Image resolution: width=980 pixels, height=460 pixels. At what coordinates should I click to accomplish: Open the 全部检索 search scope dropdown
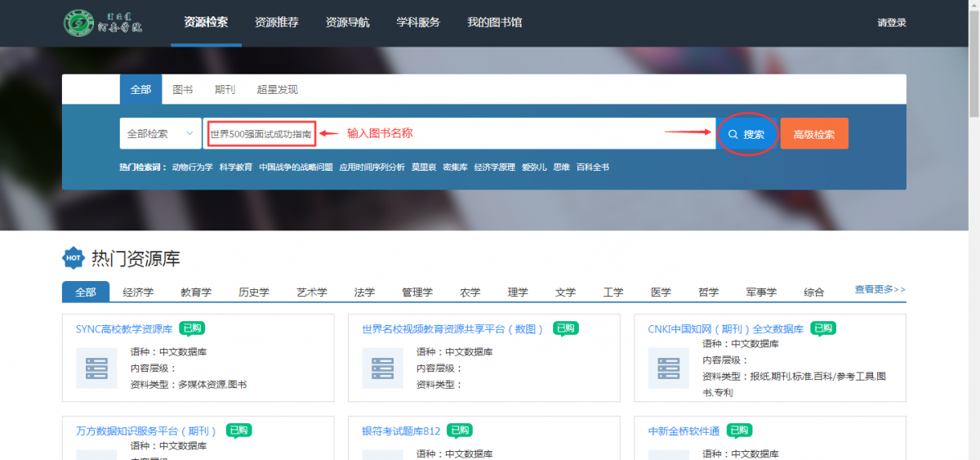pos(160,133)
